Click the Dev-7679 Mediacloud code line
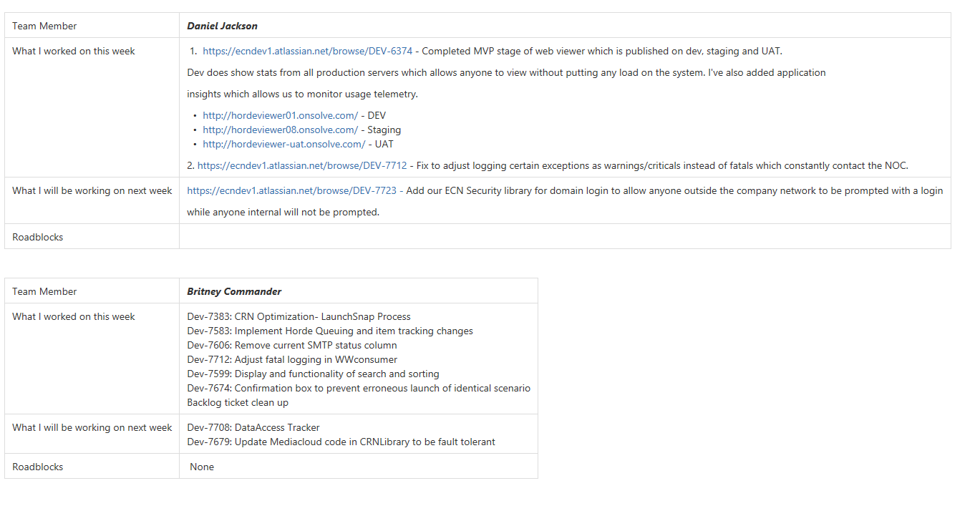 pyautogui.click(x=341, y=442)
